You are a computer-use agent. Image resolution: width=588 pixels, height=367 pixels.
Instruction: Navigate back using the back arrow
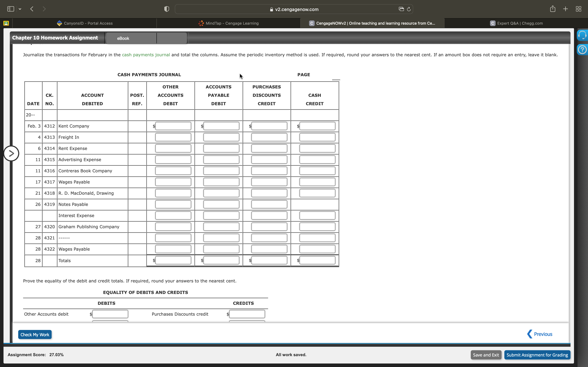tap(31, 9)
